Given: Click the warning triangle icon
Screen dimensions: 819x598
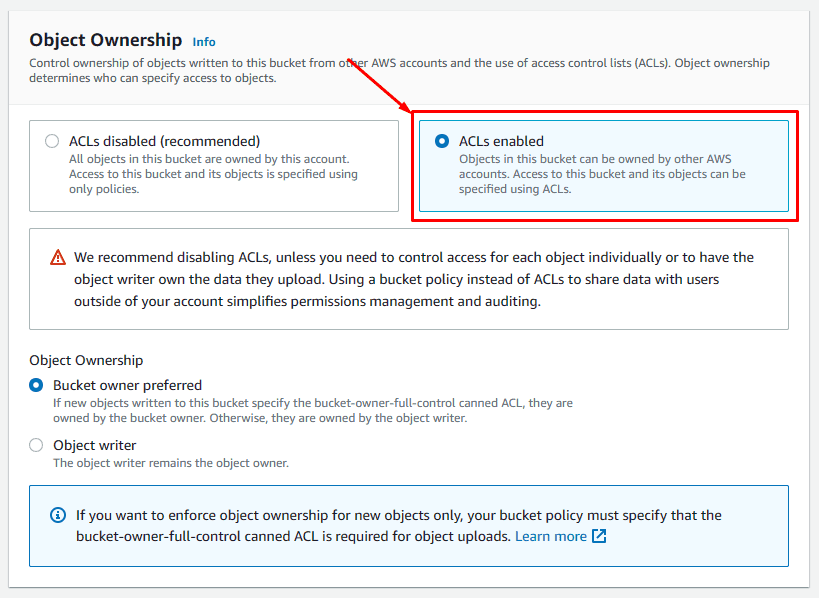Looking at the screenshot, I should coord(57,256).
